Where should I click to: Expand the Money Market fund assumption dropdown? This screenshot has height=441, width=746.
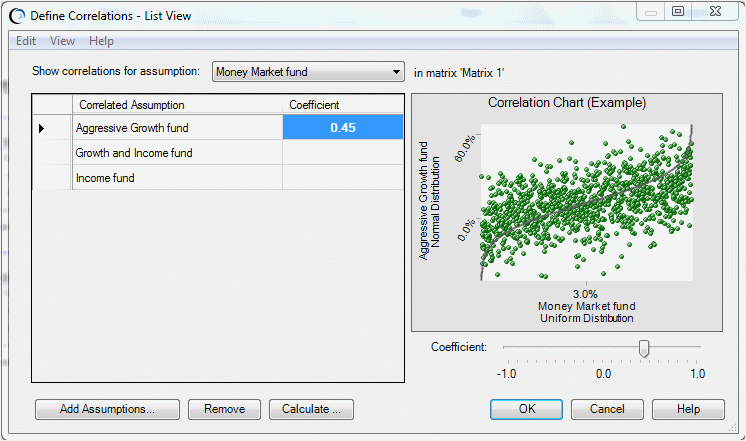coord(308,72)
